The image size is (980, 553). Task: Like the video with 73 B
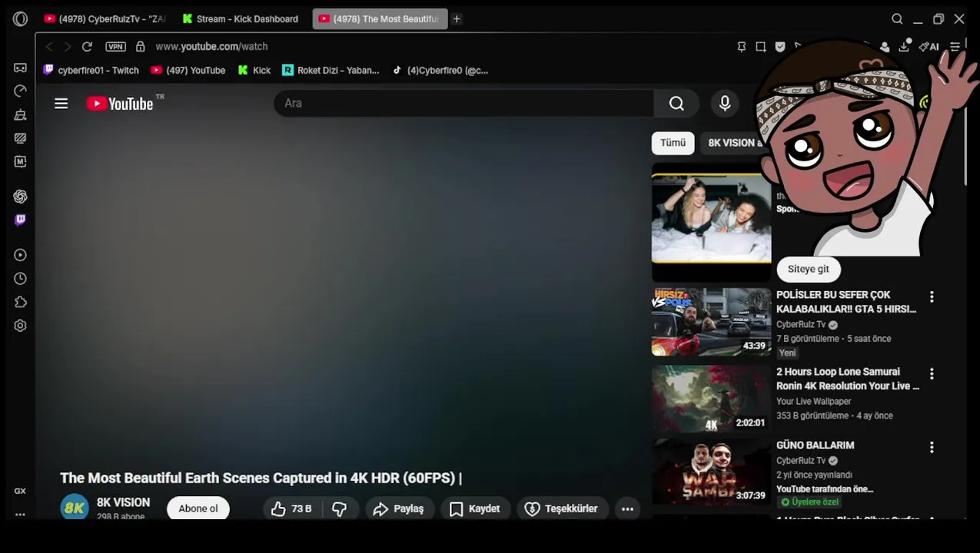(x=291, y=508)
